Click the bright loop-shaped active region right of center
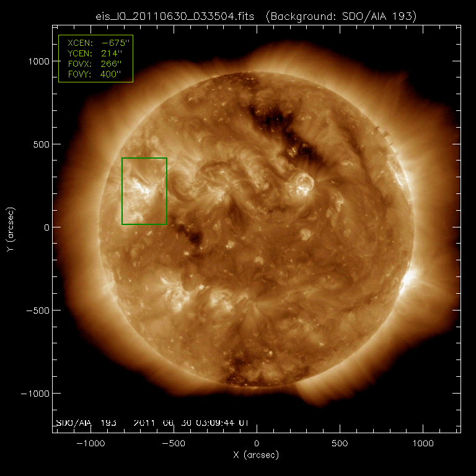Screen dimensions: 476x476 [x=304, y=184]
